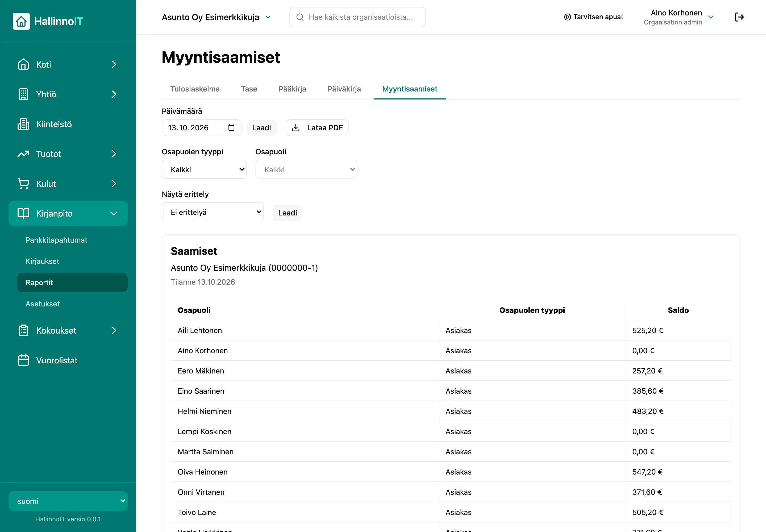Open the Asunto Oy Esimerkkikuja organisation switcher
Image resolution: width=766 pixels, height=532 pixels.
(x=217, y=17)
